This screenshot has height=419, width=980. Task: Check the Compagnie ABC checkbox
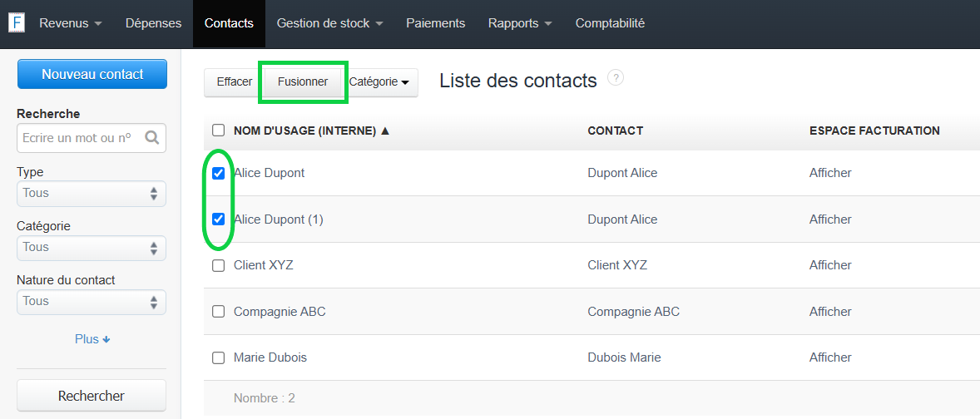tap(218, 311)
